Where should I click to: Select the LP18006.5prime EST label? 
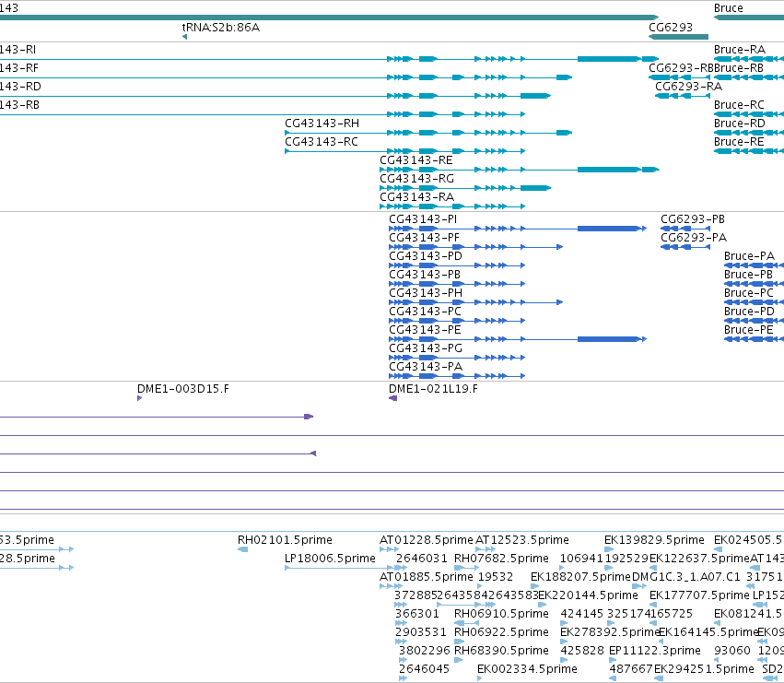tap(330, 559)
